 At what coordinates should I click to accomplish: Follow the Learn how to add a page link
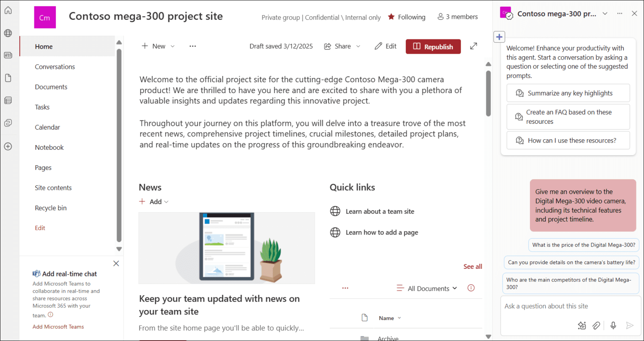[x=382, y=232]
